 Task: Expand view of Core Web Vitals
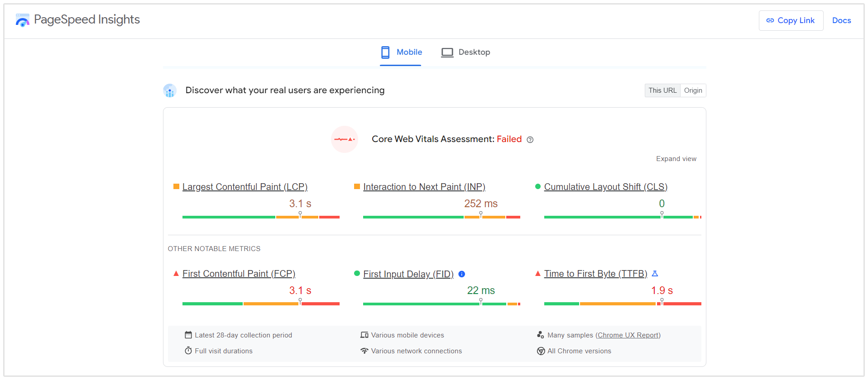(x=676, y=159)
